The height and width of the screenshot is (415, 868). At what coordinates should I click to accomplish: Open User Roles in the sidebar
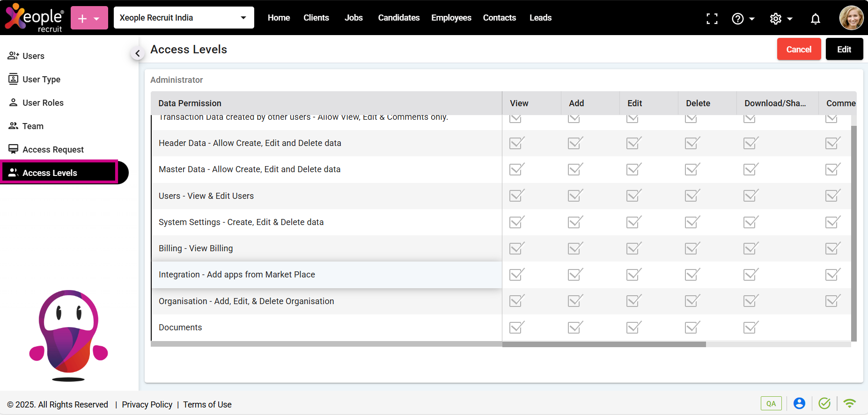tap(43, 102)
